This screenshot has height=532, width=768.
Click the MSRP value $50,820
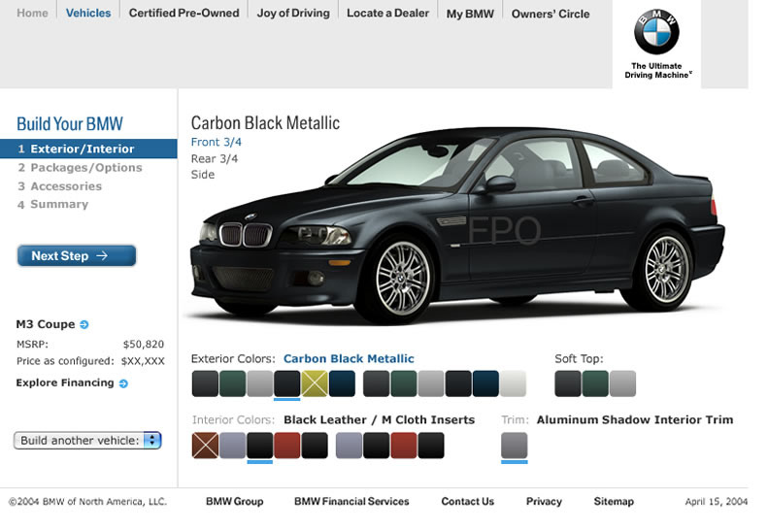click(144, 345)
